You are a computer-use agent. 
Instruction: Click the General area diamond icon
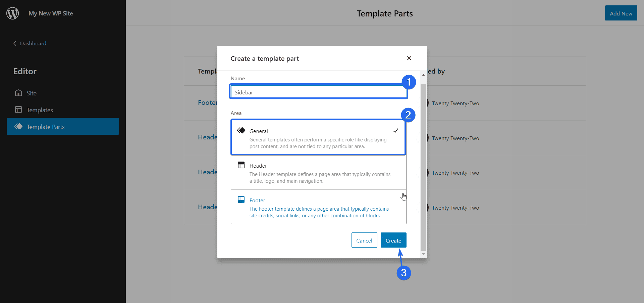click(x=241, y=130)
